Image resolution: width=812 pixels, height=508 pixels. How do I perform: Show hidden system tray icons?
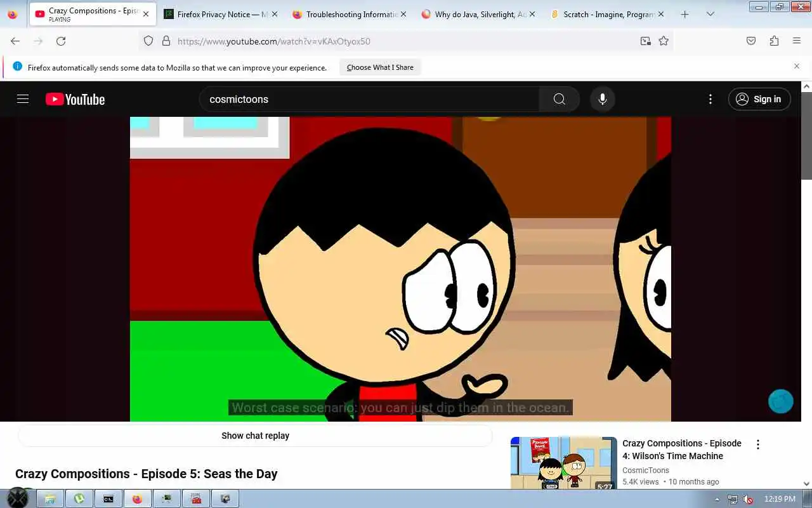pyautogui.click(x=717, y=499)
